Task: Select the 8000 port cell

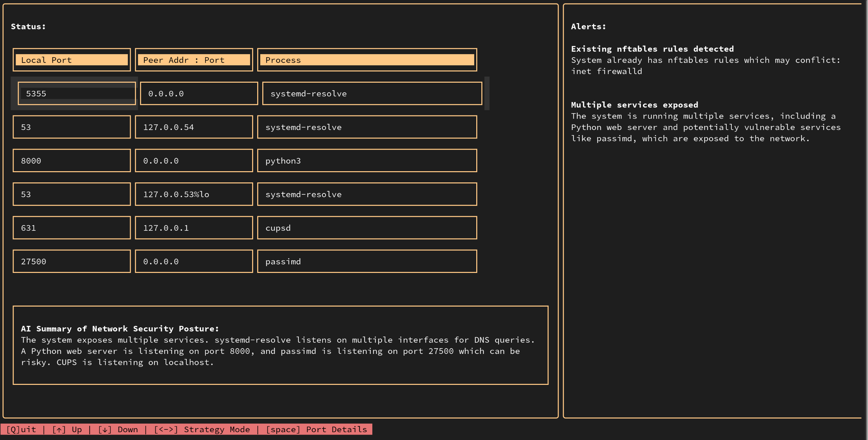Action: click(72, 161)
